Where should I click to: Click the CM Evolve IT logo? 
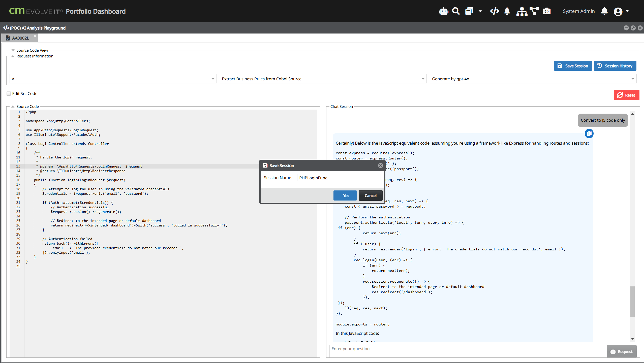pos(36,11)
